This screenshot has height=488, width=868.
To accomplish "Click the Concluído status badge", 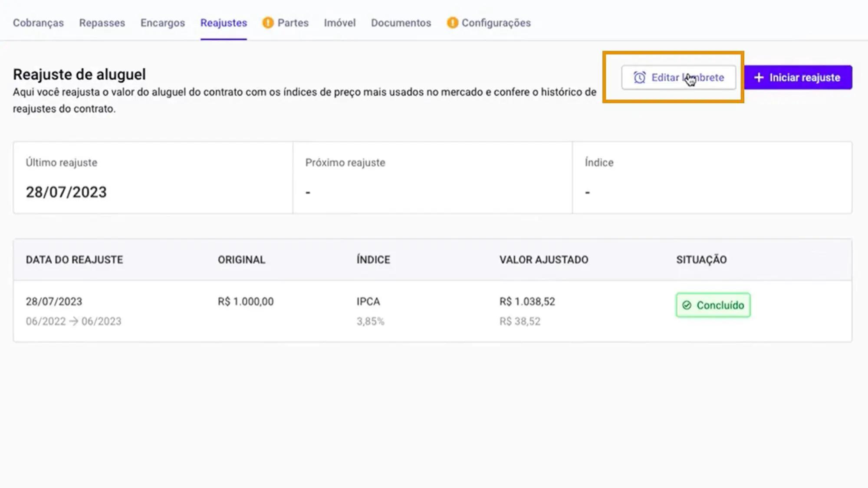I will [x=713, y=305].
